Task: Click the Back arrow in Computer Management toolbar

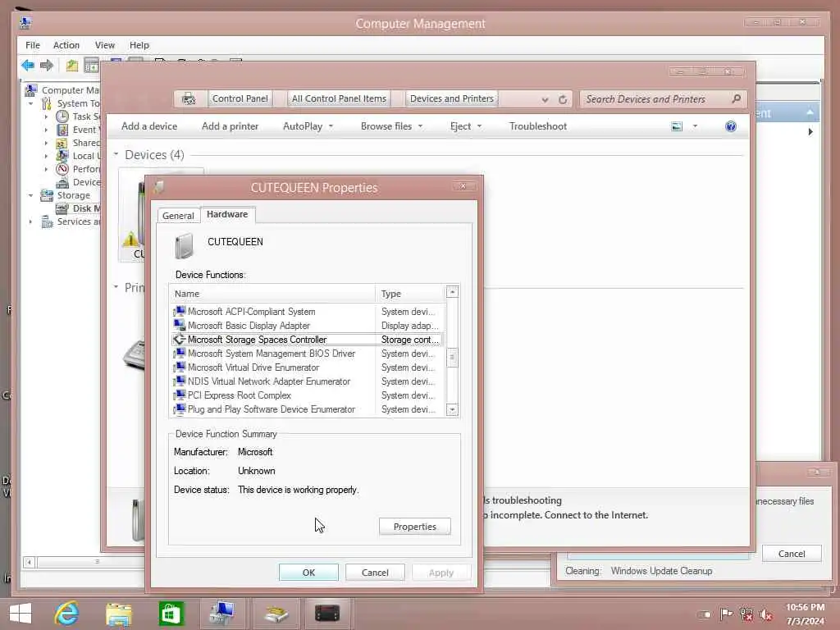Action: [28, 66]
